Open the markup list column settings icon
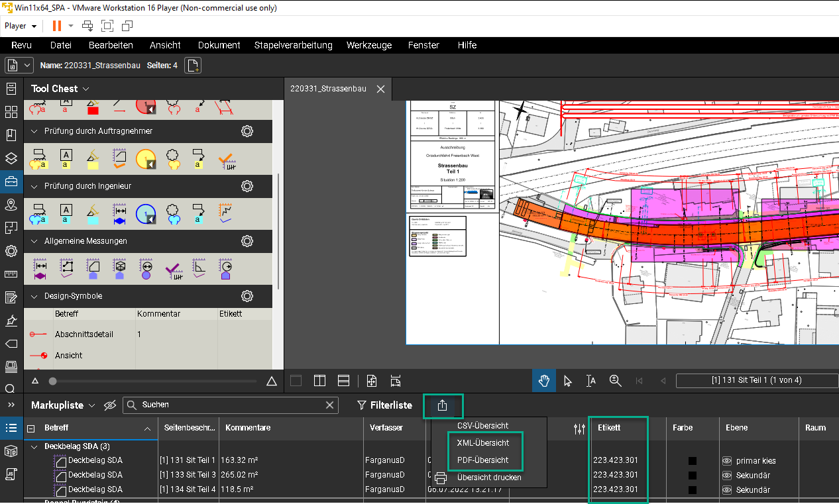839x504 pixels. (x=579, y=428)
